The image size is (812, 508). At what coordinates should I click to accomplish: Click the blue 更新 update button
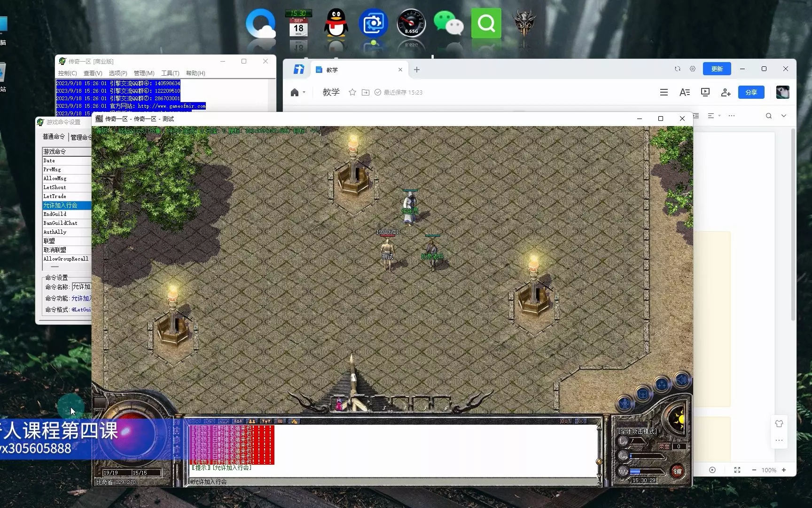point(717,69)
